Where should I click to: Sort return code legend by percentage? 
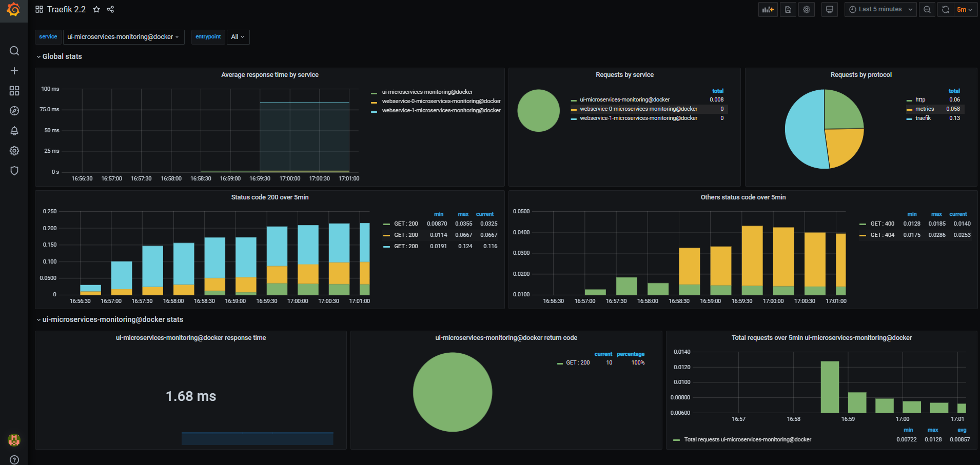point(631,354)
